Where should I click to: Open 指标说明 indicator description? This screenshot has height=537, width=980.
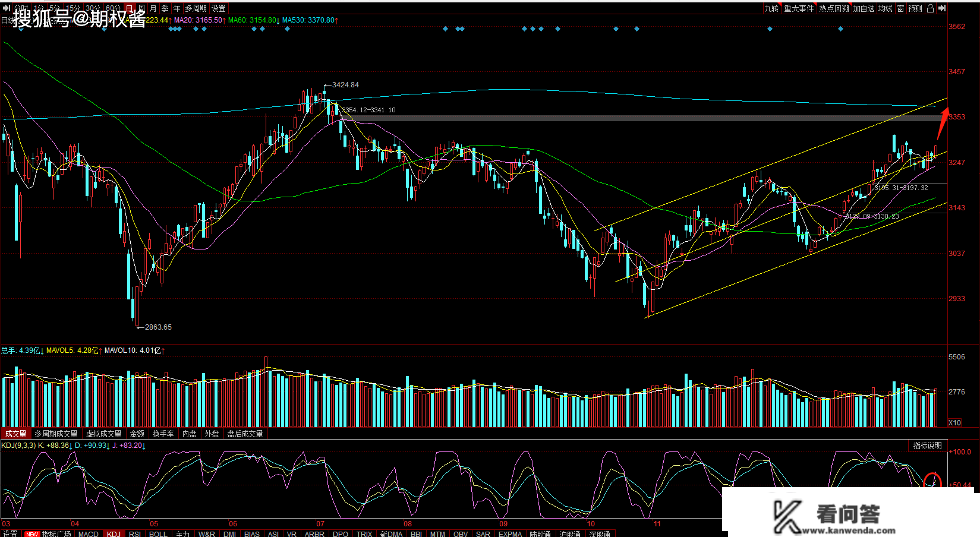(927, 446)
